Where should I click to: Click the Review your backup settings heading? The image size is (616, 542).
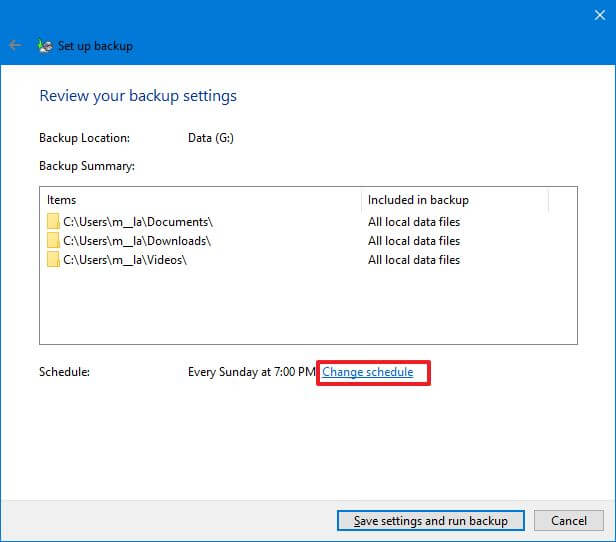pyautogui.click(x=138, y=96)
